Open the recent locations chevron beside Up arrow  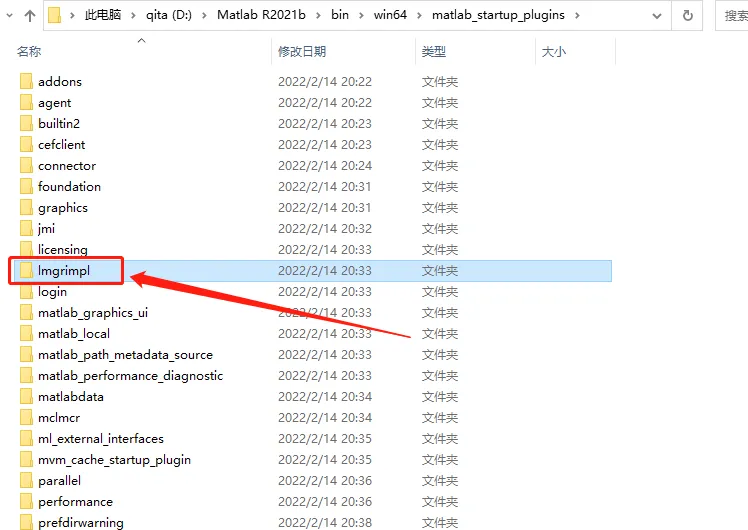(10, 16)
